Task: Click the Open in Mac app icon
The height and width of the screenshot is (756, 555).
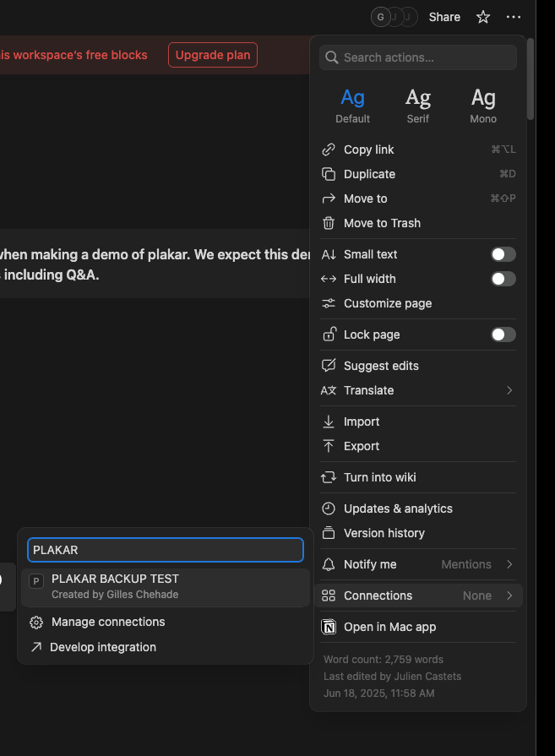Action: click(329, 627)
